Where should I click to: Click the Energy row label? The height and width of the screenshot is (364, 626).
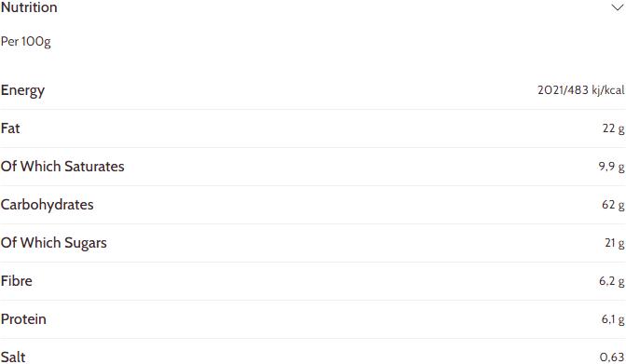(22, 90)
